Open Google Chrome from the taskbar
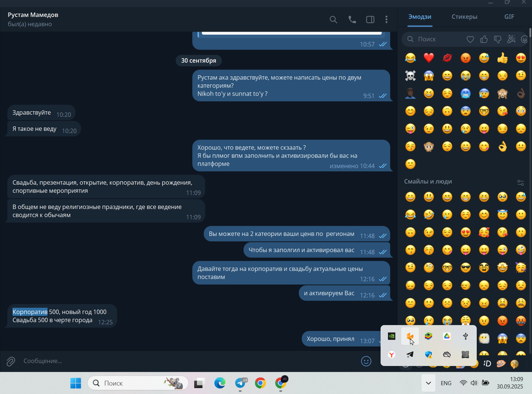Image resolution: width=532 pixels, height=394 pixels. [x=260, y=383]
